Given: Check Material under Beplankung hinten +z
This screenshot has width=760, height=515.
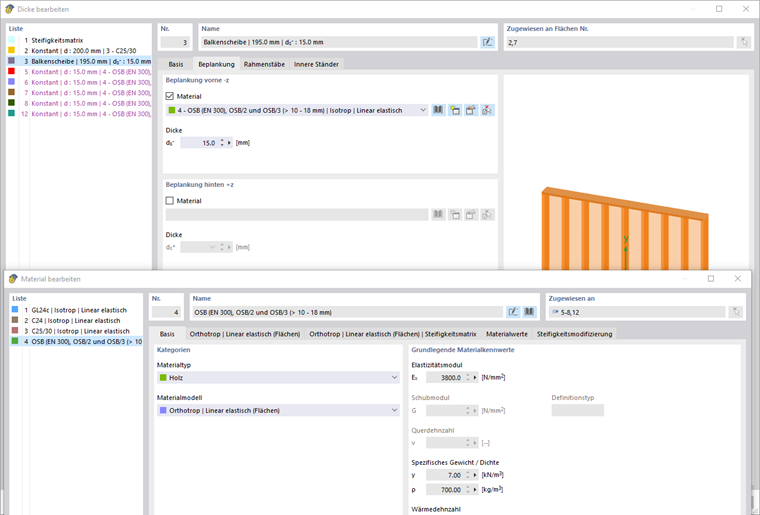Looking at the screenshot, I should coord(170,200).
